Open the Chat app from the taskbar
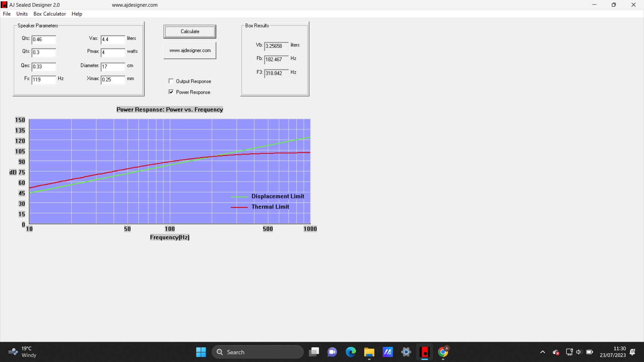Screen dimensions: 644x362 point(332,352)
